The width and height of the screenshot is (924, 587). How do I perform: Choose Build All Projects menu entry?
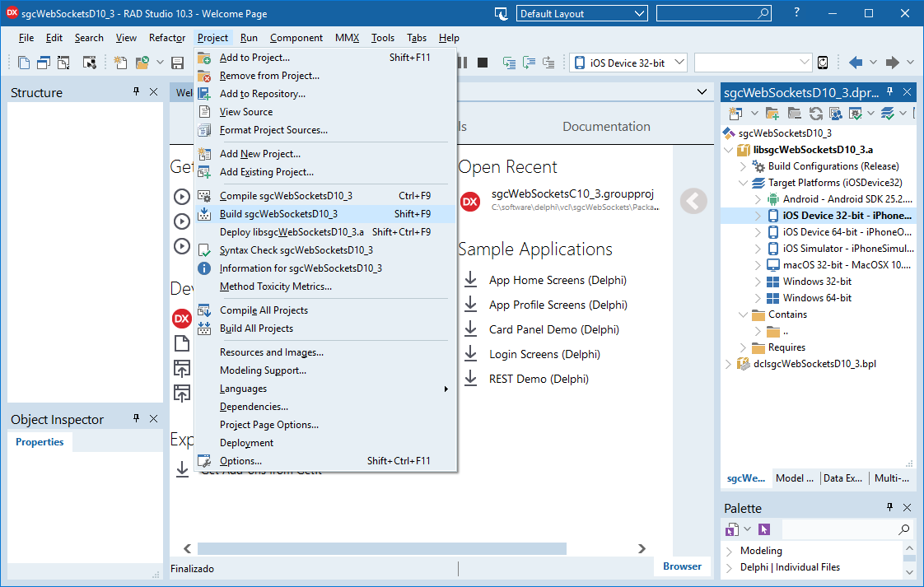click(325, 328)
